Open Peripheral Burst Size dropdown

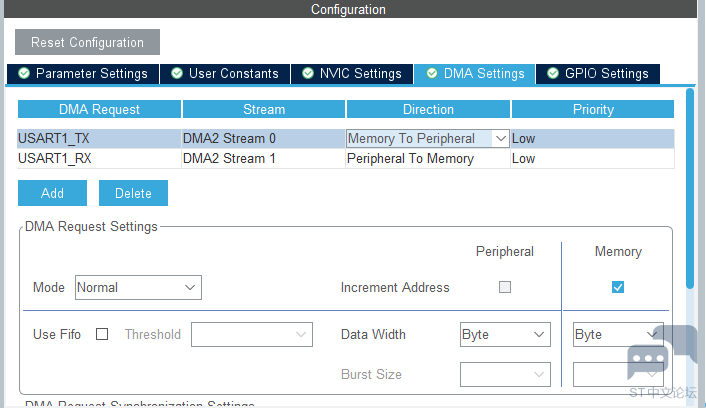[x=505, y=374]
